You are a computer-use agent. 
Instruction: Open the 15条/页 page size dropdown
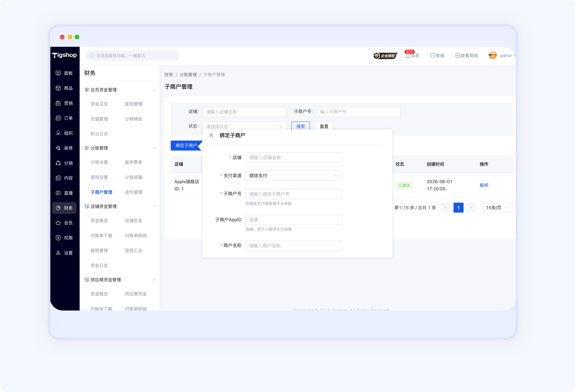click(498, 208)
